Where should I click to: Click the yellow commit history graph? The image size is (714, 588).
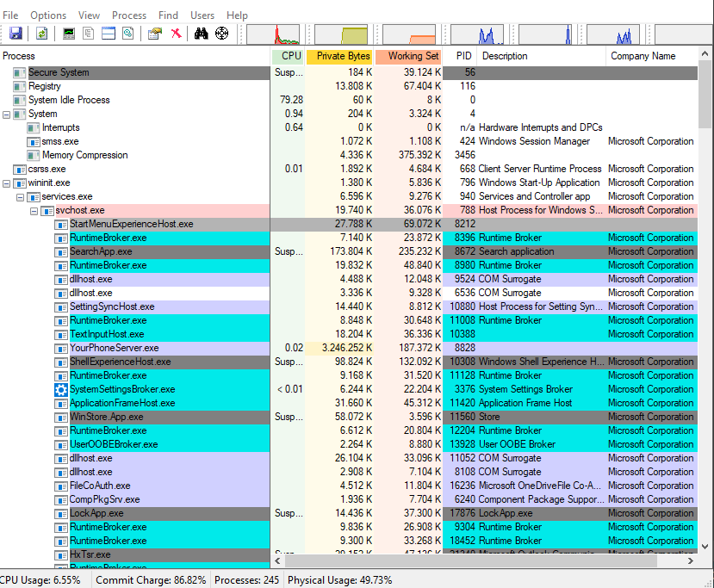click(342, 34)
